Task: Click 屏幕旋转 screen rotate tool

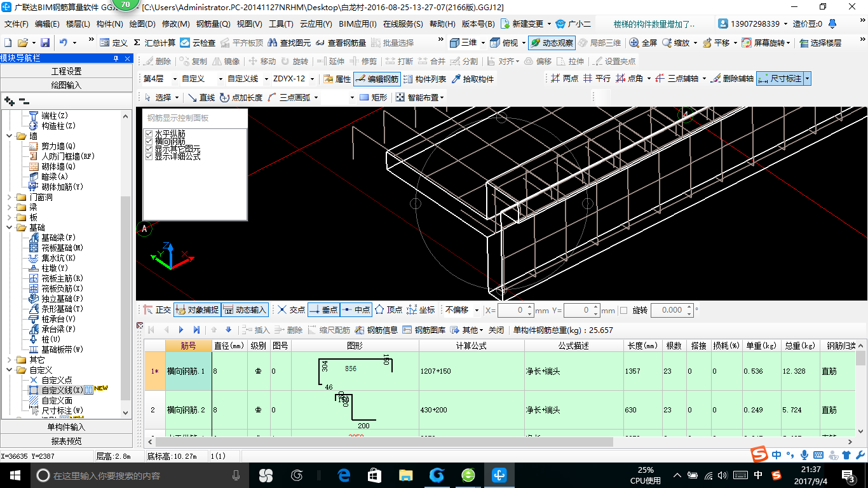Action: [766, 43]
